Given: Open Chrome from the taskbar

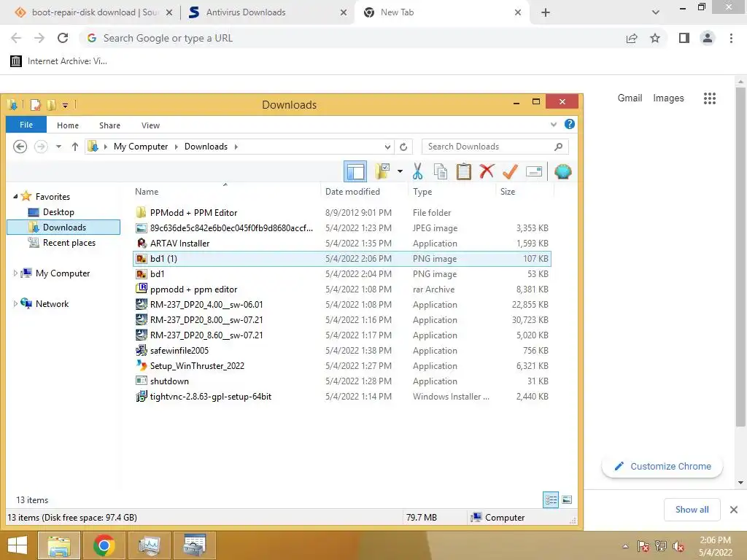Looking at the screenshot, I should pyautogui.click(x=104, y=545).
